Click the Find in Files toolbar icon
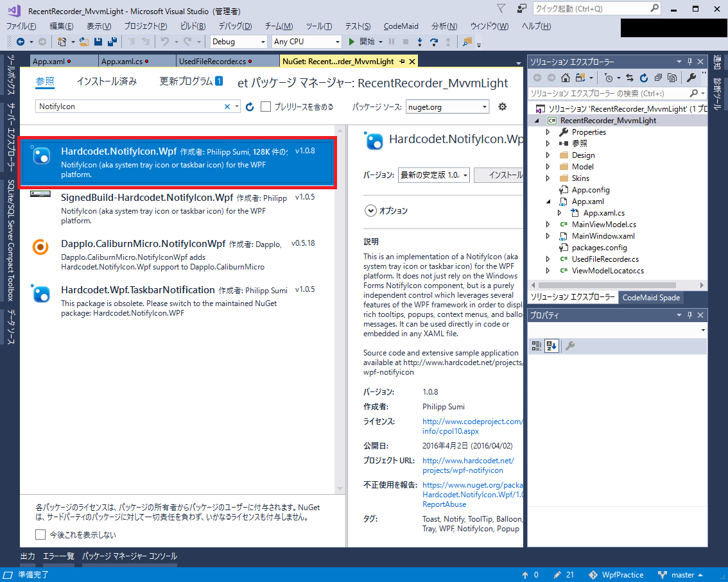This screenshot has height=582, width=728. click(x=467, y=42)
